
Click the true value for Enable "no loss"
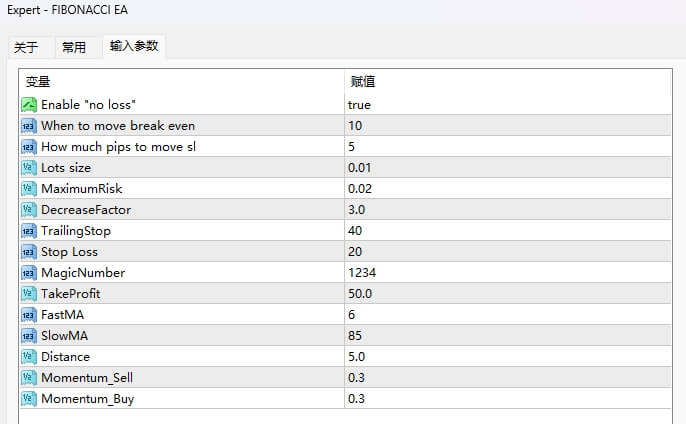(360, 105)
